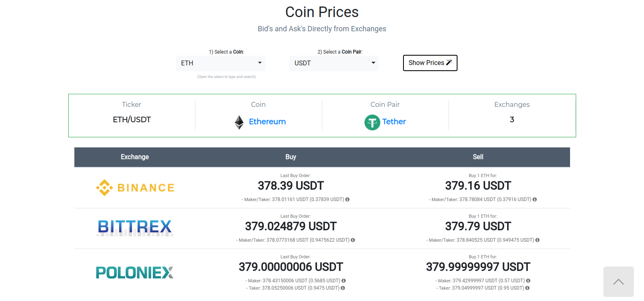The image size is (644, 301).
Task: Click info icon beside Poloniex buy Taker fee
Action: [x=343, y=288]
